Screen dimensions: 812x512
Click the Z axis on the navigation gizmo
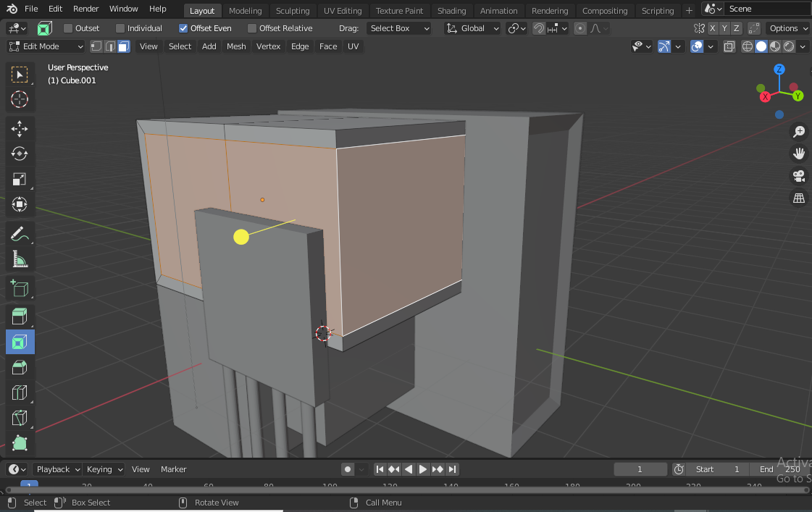pos(779,69)
